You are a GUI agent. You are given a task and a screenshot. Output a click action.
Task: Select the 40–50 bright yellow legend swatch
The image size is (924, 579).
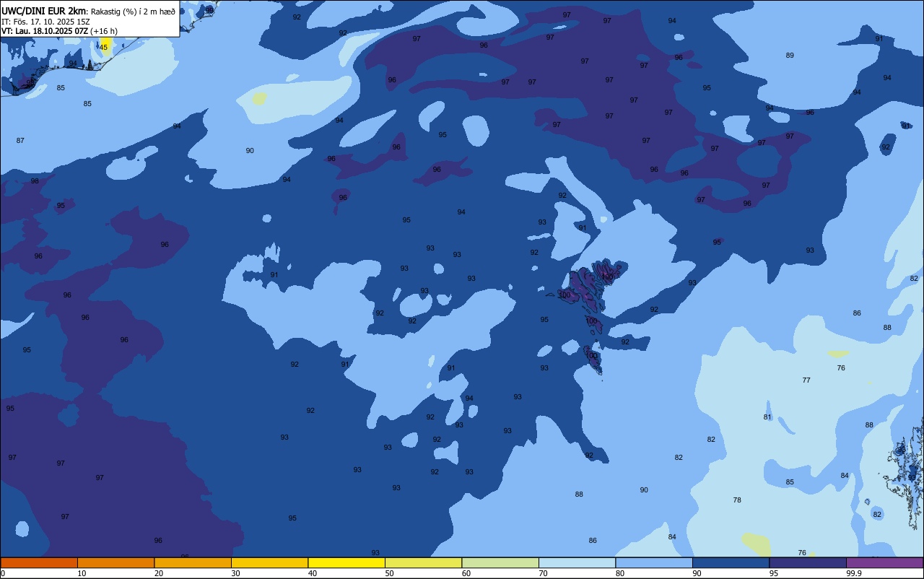coord(346,562)
